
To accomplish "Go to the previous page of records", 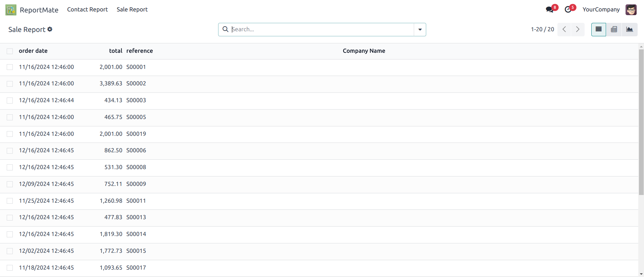I will pos(564,30).
